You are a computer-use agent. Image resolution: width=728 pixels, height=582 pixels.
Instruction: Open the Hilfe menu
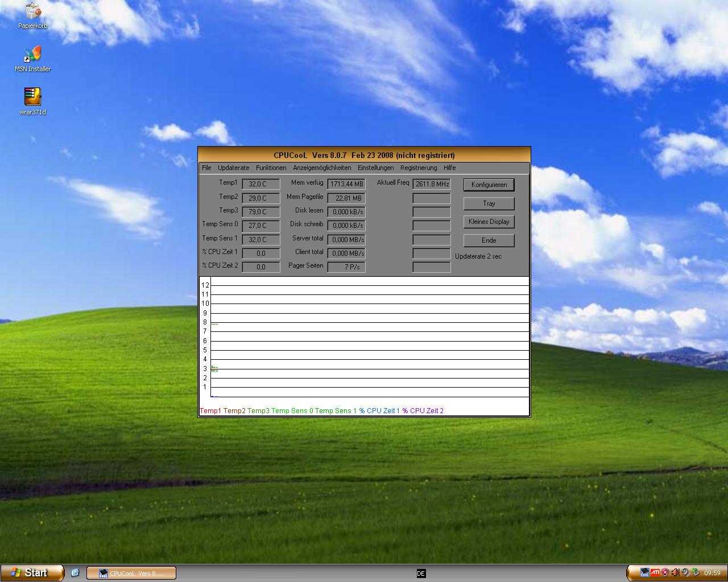coord(449,168)
